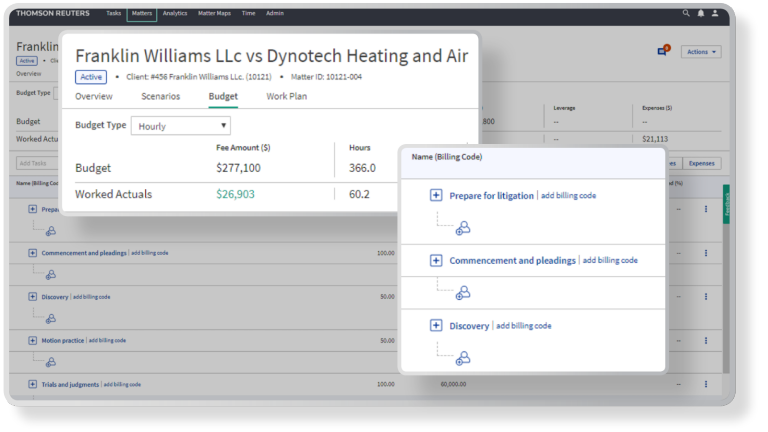The width and height of the screenshot is (768, 432).
Task: Click the search icon in top bar
Action: pos(686,13)
